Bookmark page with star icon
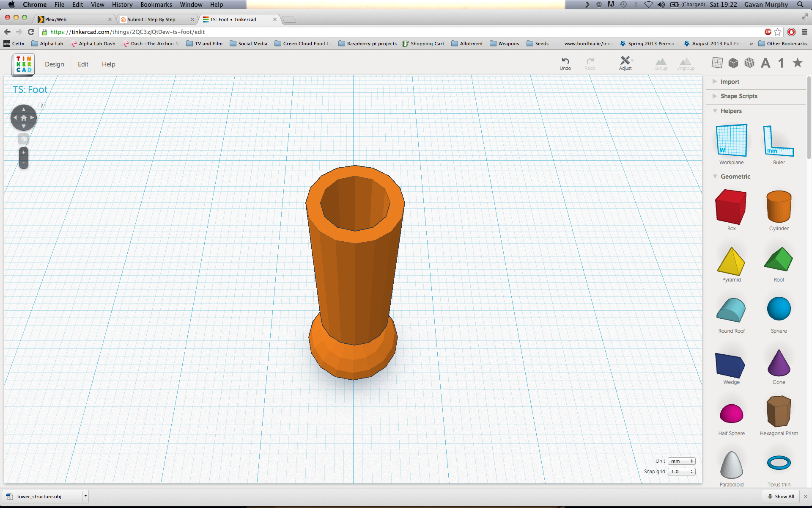 (778, 32)
